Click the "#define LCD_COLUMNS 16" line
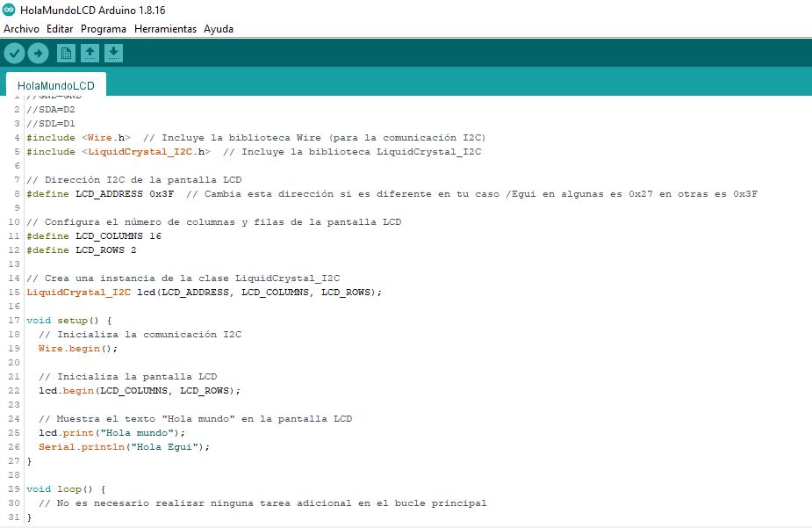 94,235
